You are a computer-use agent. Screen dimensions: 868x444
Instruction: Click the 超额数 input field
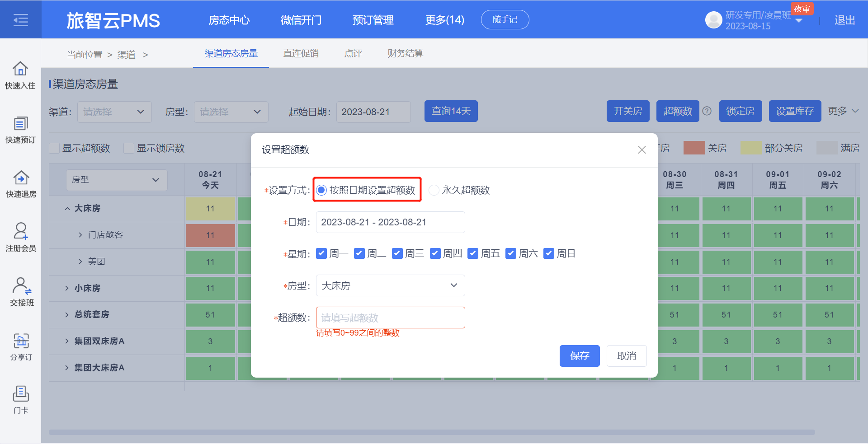(x=390, y=318)
